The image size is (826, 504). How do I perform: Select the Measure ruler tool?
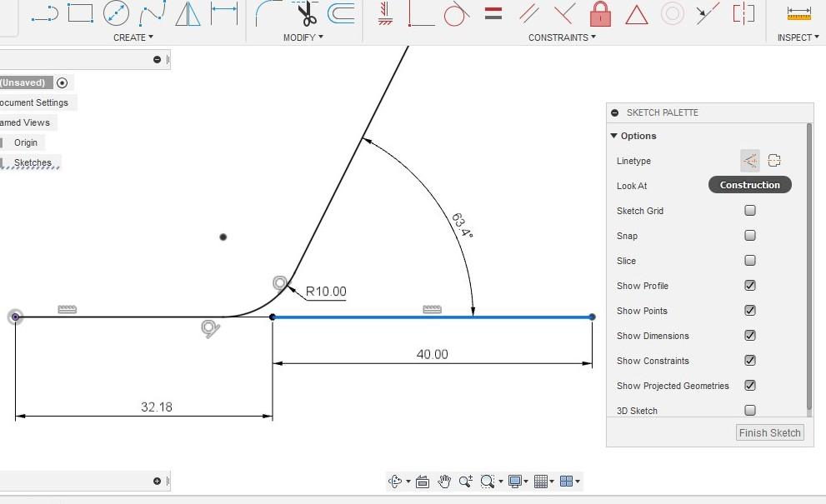798,13
